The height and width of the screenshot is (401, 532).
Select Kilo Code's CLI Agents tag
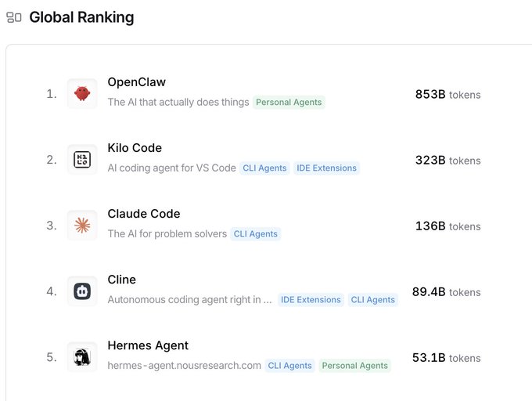pyautogui.click(x=265, y=168)
